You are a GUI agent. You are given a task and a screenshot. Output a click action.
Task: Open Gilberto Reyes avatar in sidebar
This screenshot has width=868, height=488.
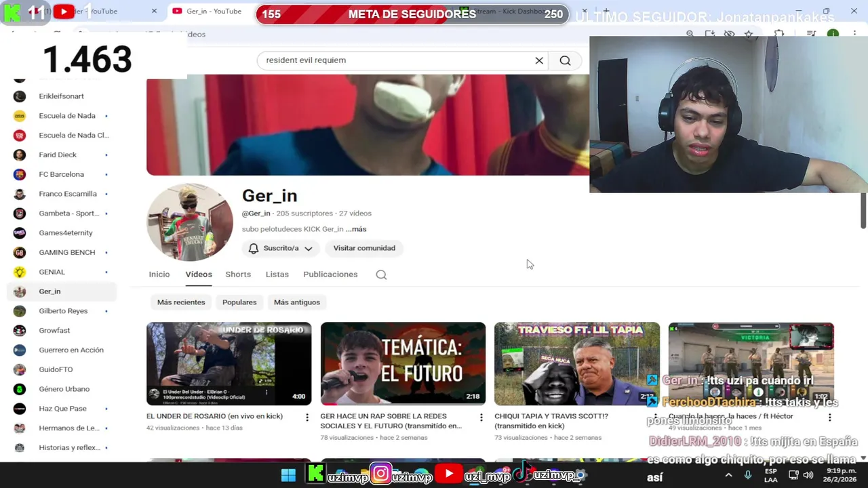point(20,311)
